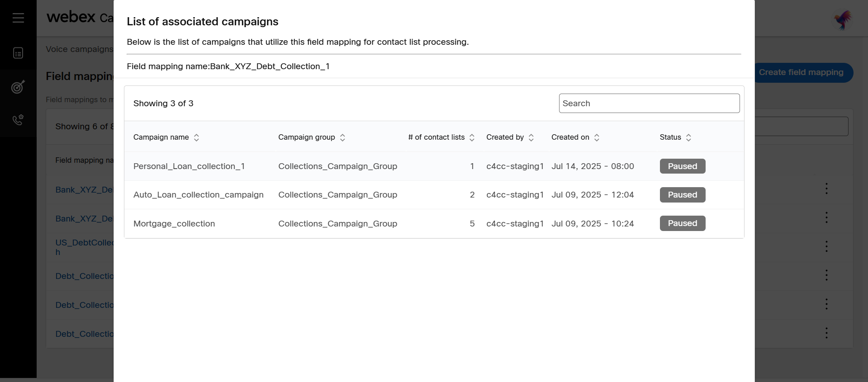Viewport: 868px width, 382px height.
Task: Sort by Created on column
Action: [x=597, y=137]
